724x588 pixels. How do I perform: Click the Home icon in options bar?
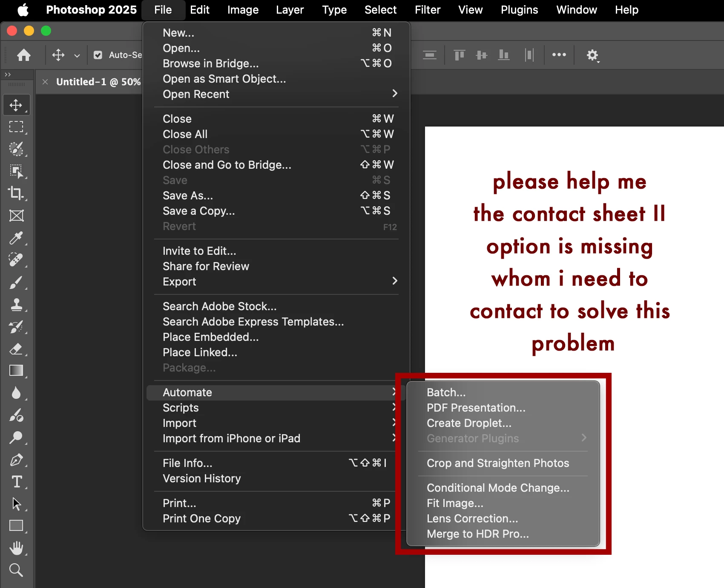[24, 55]
